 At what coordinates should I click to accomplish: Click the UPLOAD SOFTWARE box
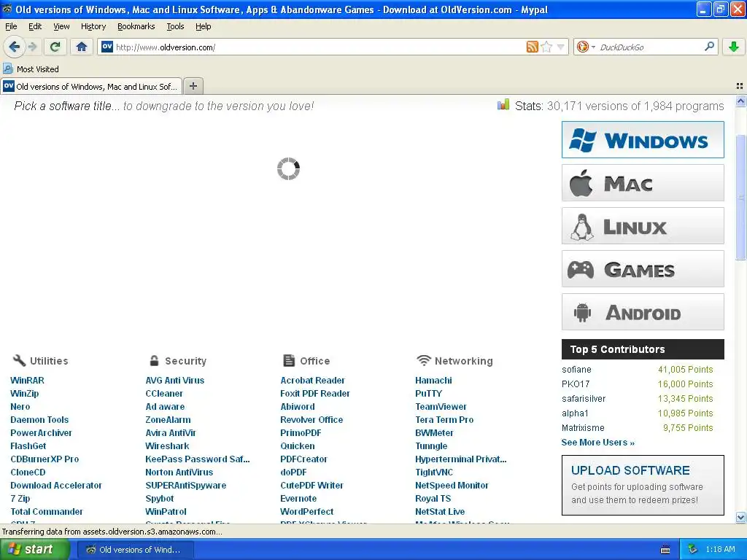click(643, 485)
